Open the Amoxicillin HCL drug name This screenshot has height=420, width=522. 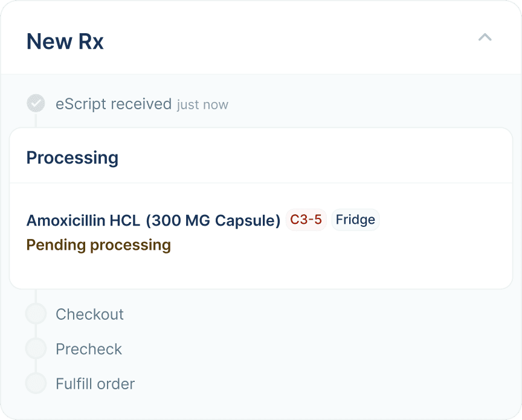[x=83, y=220]
